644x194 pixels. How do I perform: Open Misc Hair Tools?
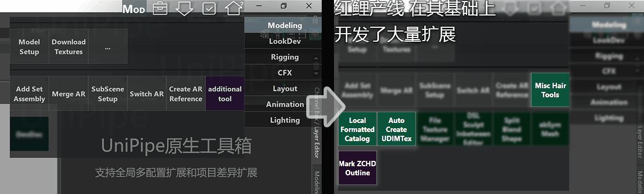(x=550, y=90)
